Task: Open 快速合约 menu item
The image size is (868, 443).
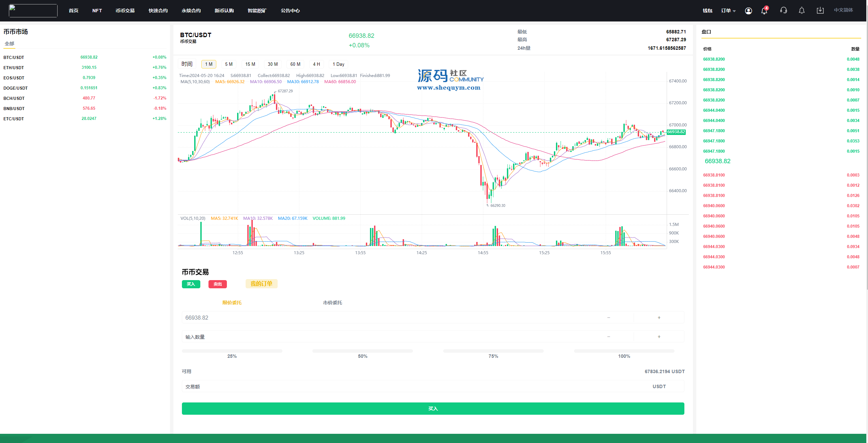Action: 158,11
